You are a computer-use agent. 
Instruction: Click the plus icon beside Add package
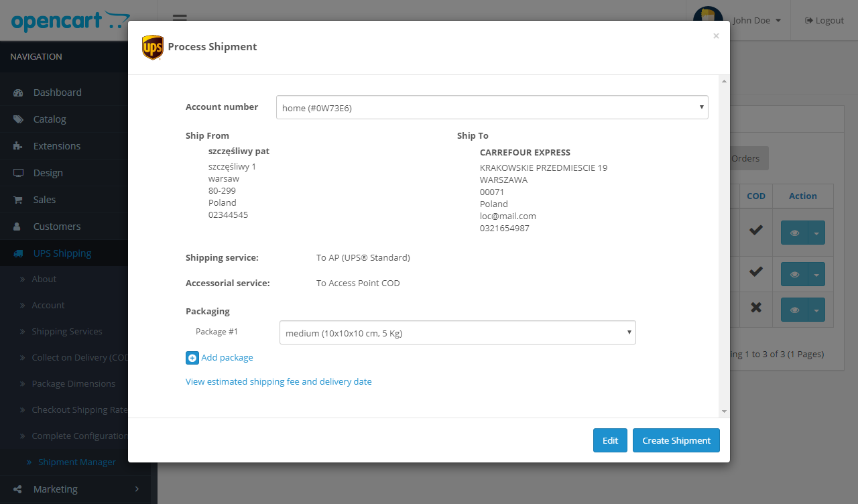click(192, 358)
